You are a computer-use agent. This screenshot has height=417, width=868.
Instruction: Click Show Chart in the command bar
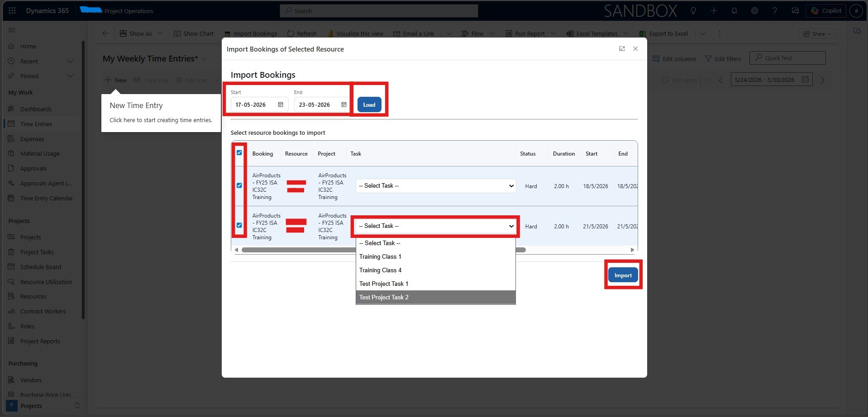coord(194,33)
